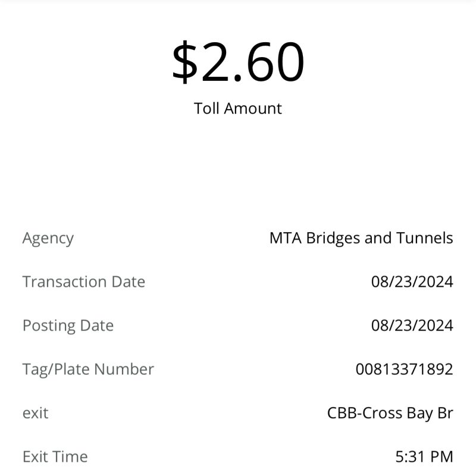
Task: Select MTA Bridges and Tunnels value
Action: click(x=361, y=238)
